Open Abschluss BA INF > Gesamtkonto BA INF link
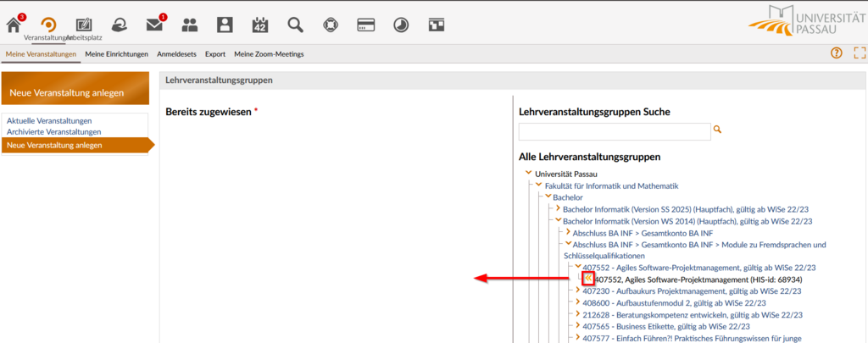This screenshot has height=343, width=868. [643, 233]
